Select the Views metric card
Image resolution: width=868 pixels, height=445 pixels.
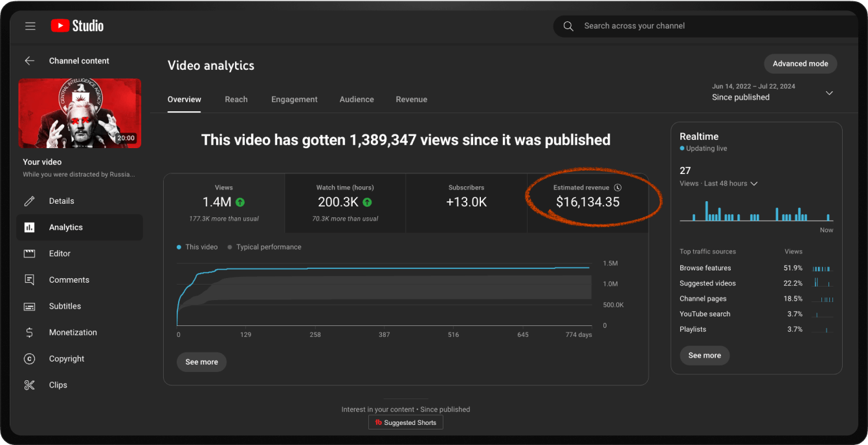(x=224, y=203)
